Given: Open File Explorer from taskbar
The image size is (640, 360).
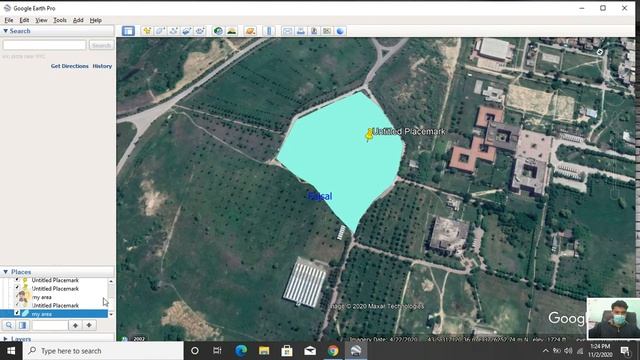Looking at the screenshot, I should [x=264, y=351].
